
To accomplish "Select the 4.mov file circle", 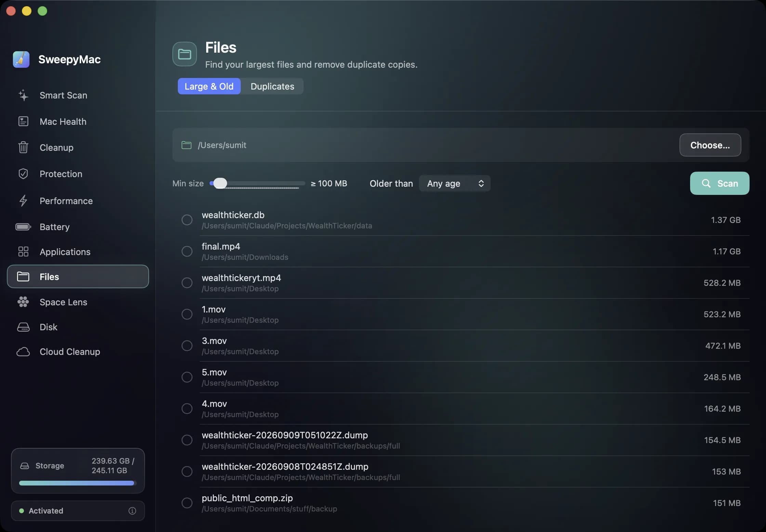I will [187, 409].
